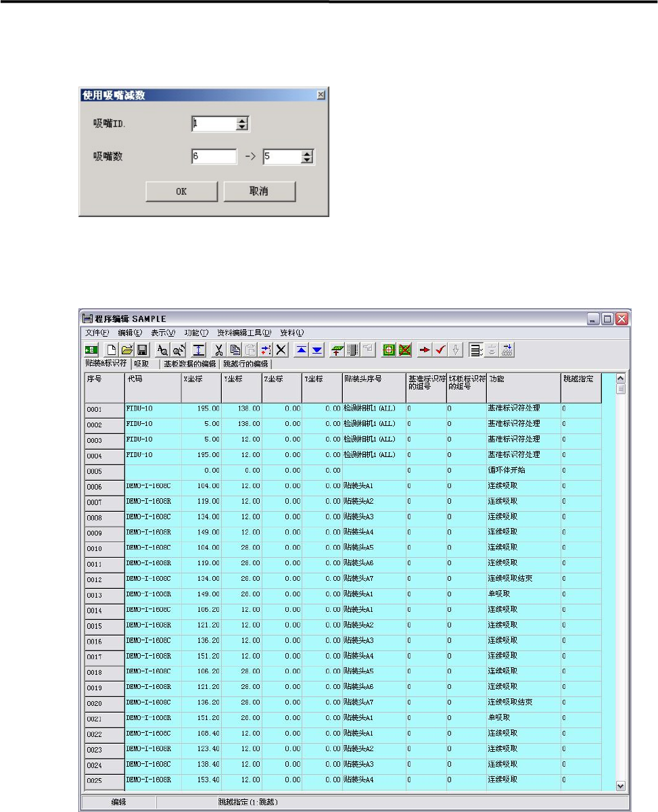Copy selection with the two-pages icon

(235, 350)
